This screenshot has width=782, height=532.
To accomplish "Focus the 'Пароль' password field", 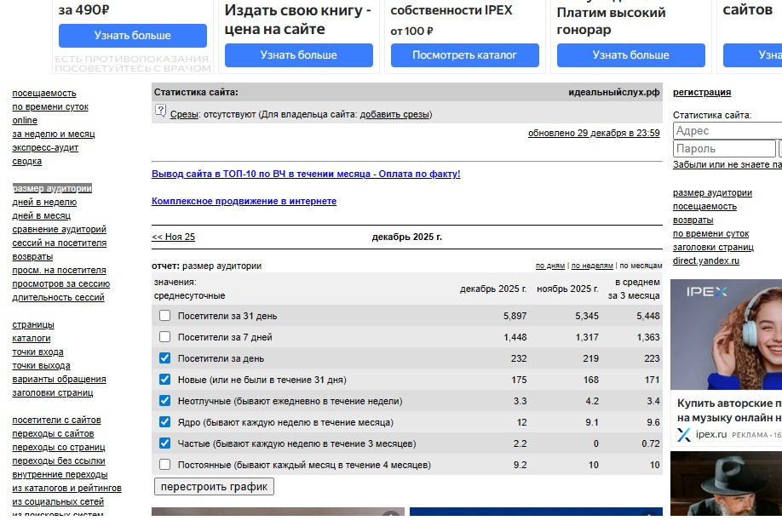I will click(723, 149).
